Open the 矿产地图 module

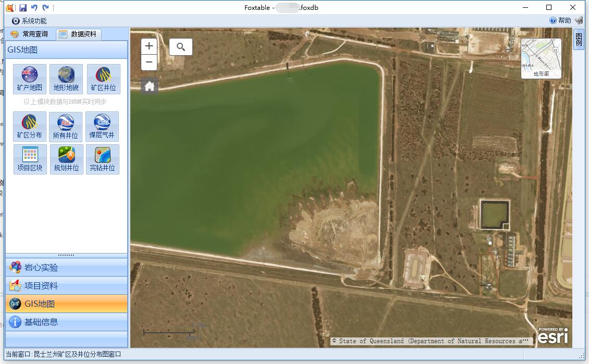(30, 79)
